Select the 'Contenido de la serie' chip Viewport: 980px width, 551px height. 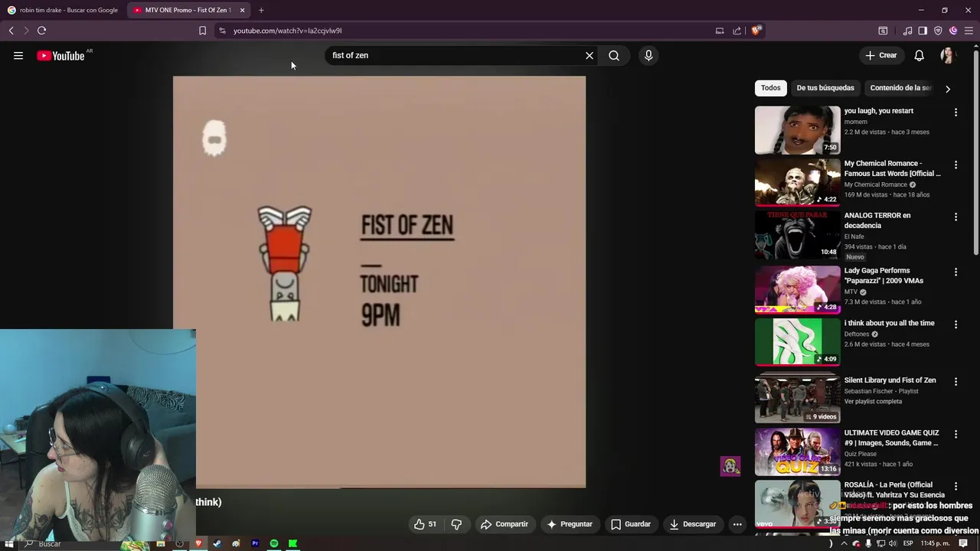coord(900,88)
